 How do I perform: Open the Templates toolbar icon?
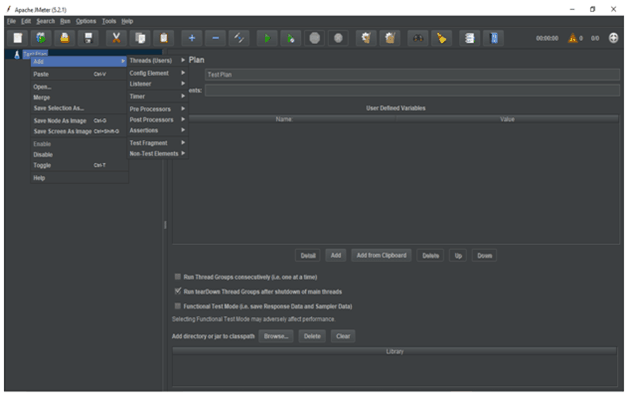click(x=41, y=38)
